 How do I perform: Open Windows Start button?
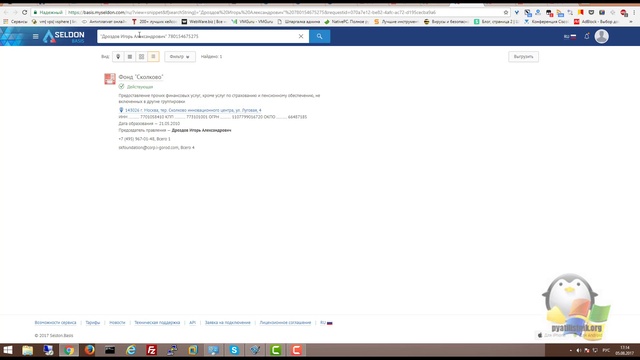pyautogui.click(x=8, y=350)
